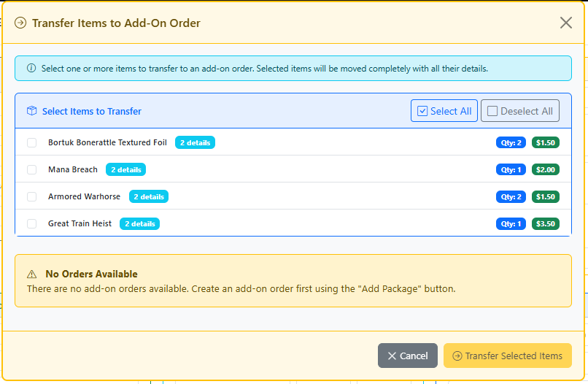The width and height of the screenshot is (588, 384).
Task: Click Transfer Selected Items button
Action: (x=507, y=356)
